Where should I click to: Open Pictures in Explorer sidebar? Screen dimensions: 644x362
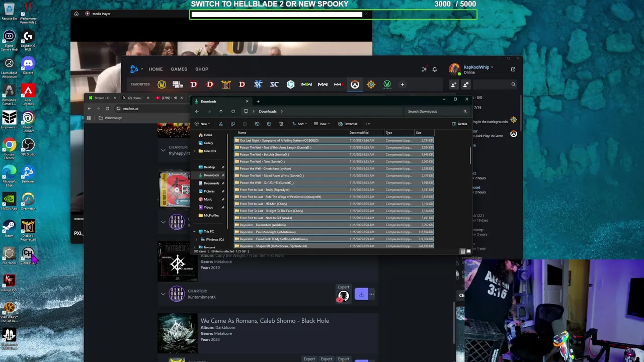tap(207, 191)
